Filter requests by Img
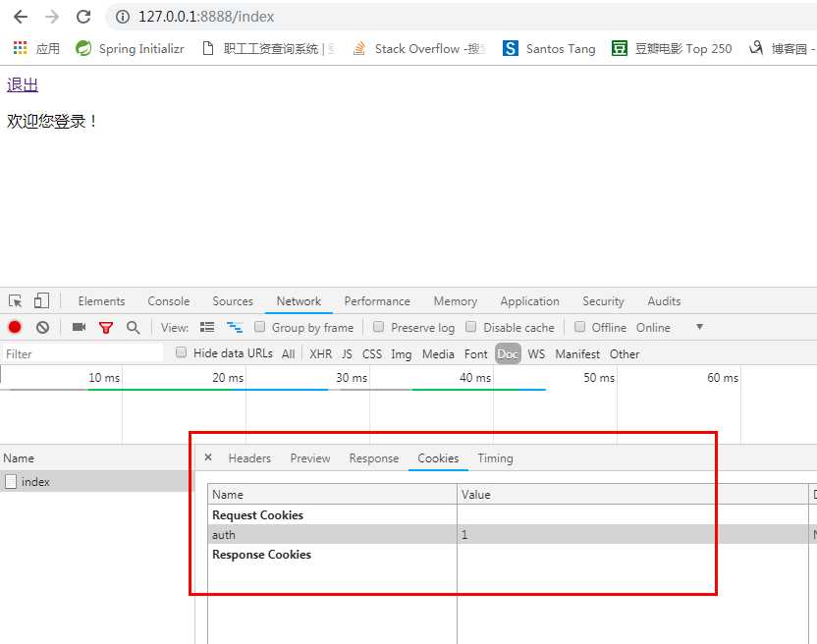This screenshot has width=817, height=644. pyautogui.click(x=402, y=353)
